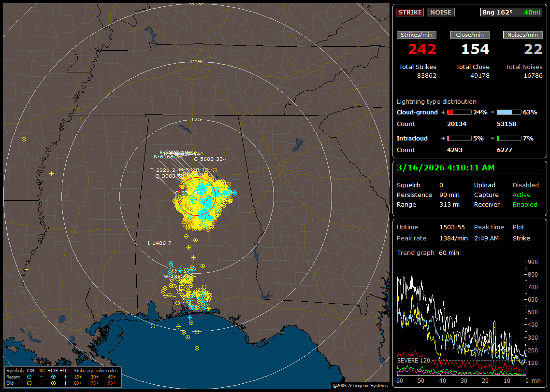This screenshot has height=392, width=550.
Task: Click the negative cloud-ground blue percentage bar
Action: [509, 112]
